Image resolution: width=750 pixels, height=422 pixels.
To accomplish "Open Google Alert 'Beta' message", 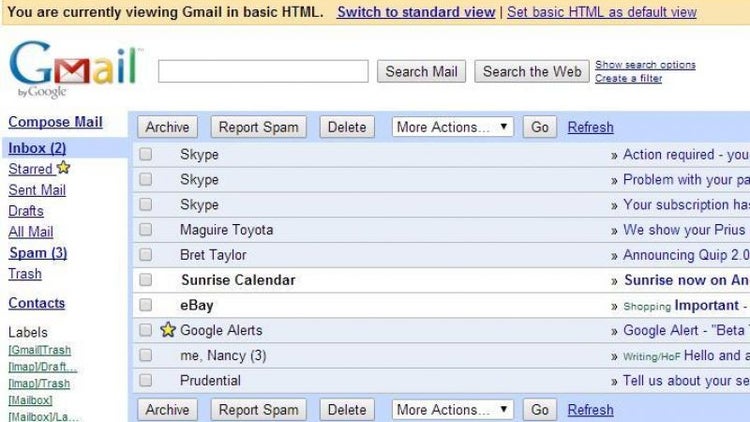I will (x=686, y=331).
